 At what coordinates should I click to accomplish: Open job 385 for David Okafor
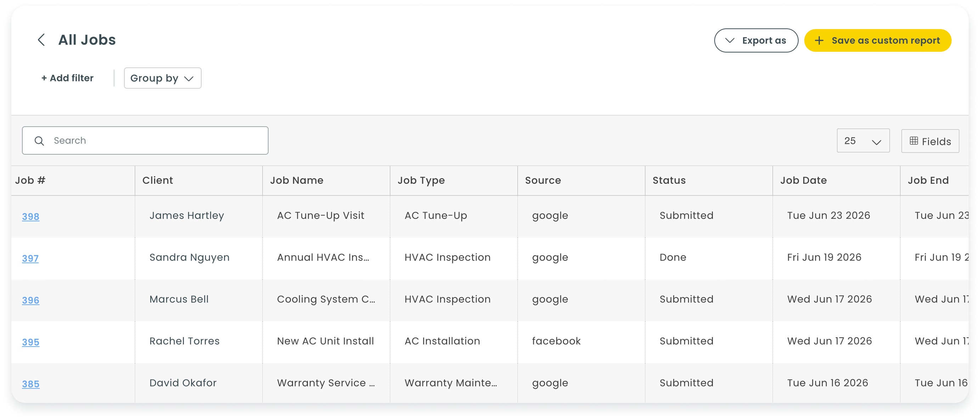pyautogui.click(x=30, y=384)
